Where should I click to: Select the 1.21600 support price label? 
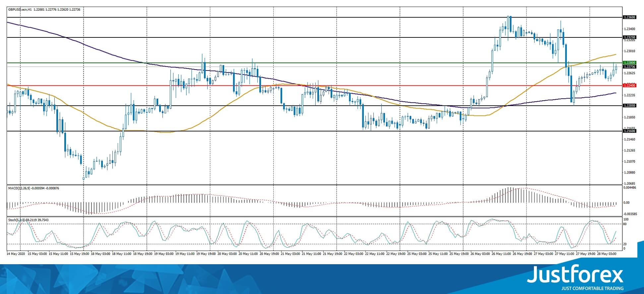tap(629, 131)
